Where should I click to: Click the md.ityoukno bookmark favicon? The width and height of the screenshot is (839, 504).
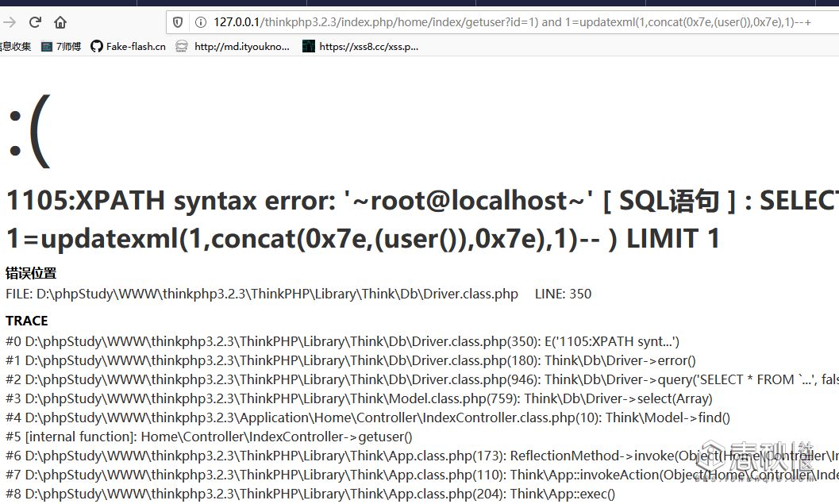(x=182, y=47)
